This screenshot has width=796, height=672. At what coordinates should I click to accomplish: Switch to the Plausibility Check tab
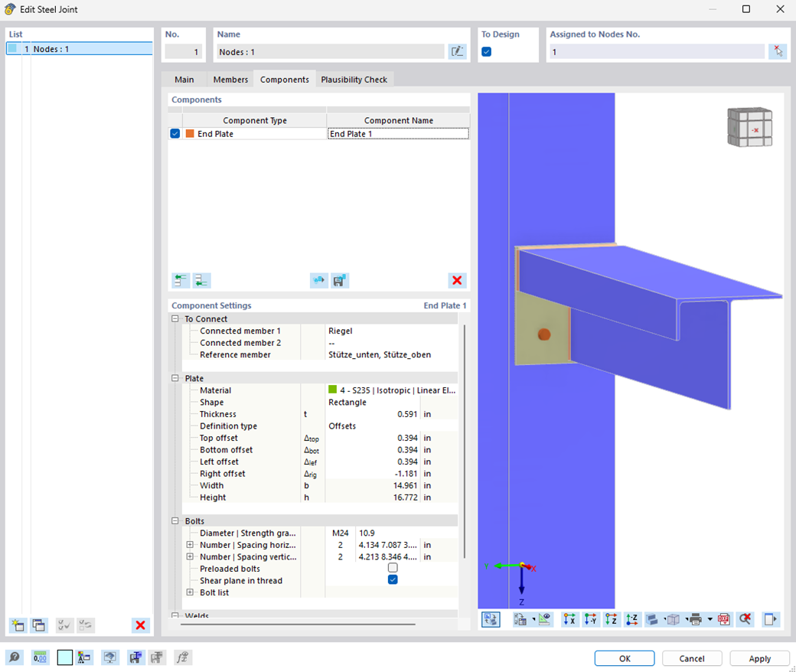pos(354,79)
